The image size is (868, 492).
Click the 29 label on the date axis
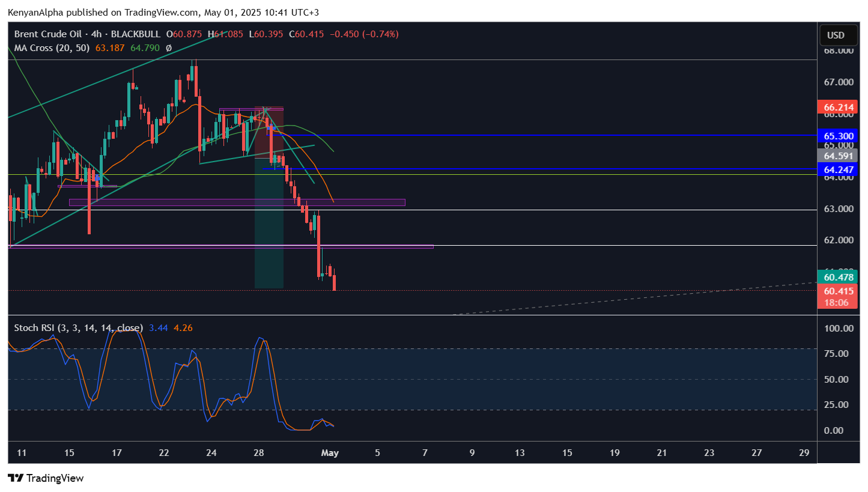point(804,453)
